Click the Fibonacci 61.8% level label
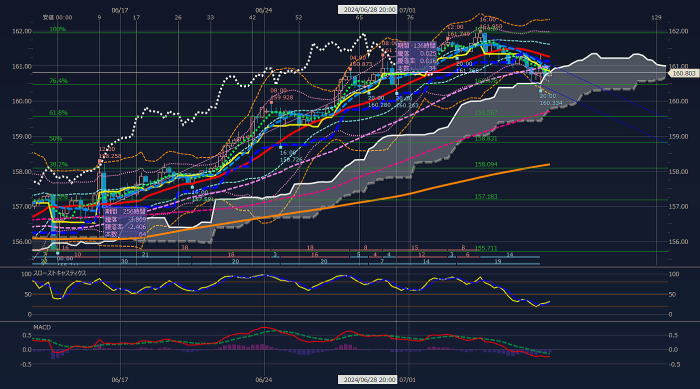700x389 pixels. 58,113
